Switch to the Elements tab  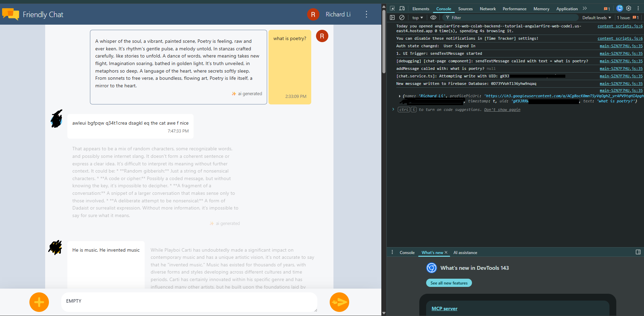pos(421,9)
